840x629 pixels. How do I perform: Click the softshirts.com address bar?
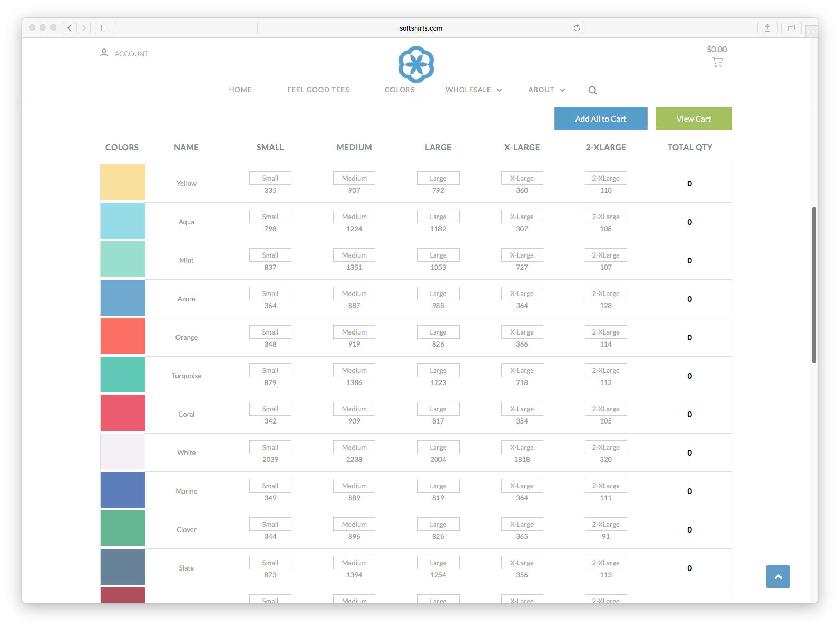[420, 28]
